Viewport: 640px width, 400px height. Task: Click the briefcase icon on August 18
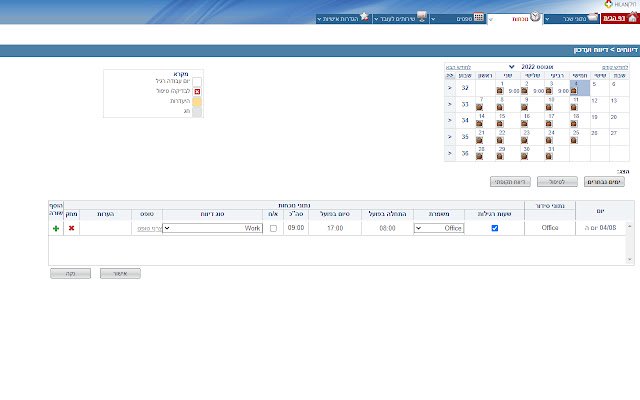[574, 124]
